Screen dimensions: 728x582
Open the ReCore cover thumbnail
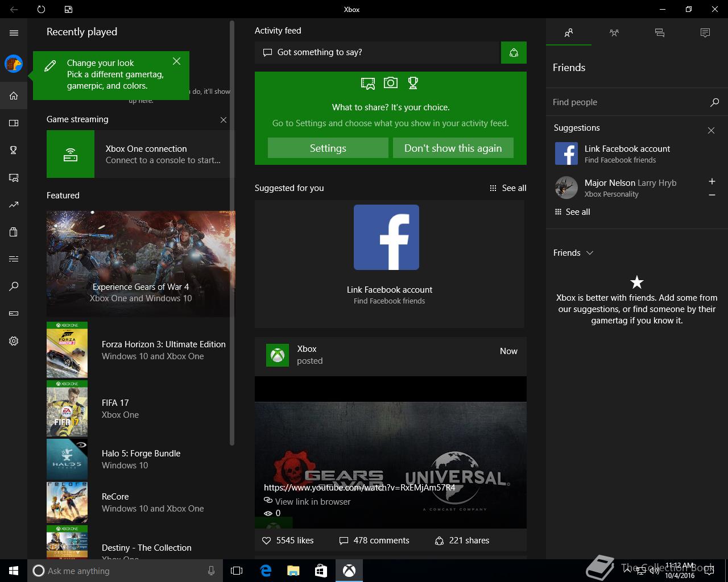pos(67,502)
